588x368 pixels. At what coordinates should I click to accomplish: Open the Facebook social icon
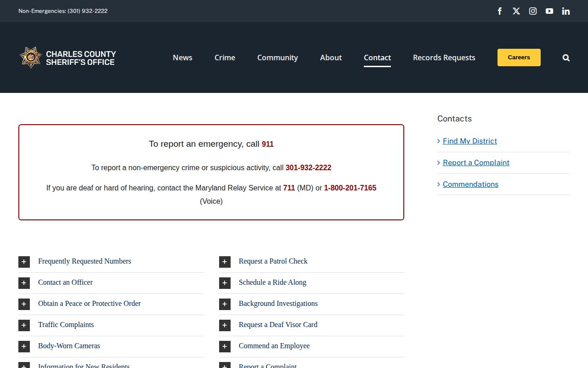tap(500, 11)
